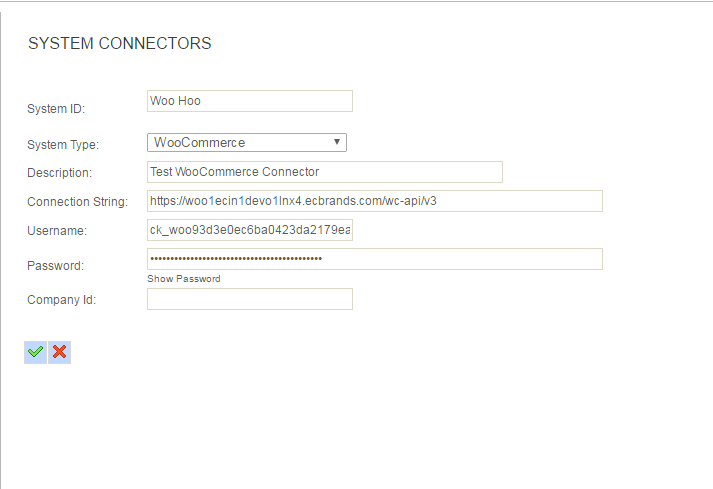Click into the Description text field
The height and width of the screenshot is (489, 713).
pyautogui.click(x=325, y=172)
